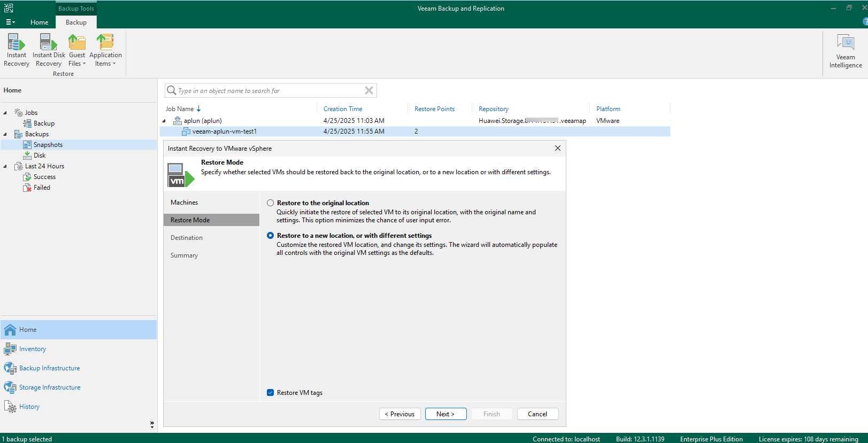Open Veeam Intelligence assistant icon
Viewport: 868px width, 443px height.
pos(846,43)
